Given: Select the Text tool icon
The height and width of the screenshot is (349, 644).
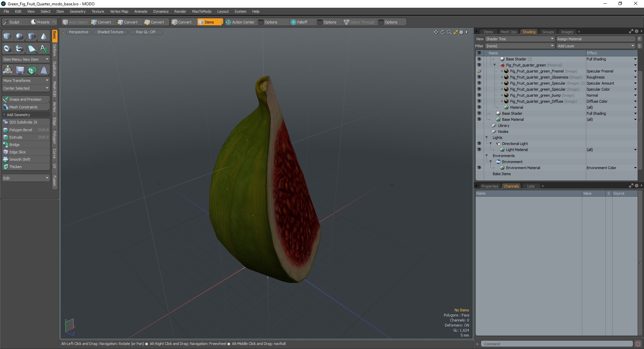Looking at the screenshot, I should pyautogui.click(x=44, y=49).
